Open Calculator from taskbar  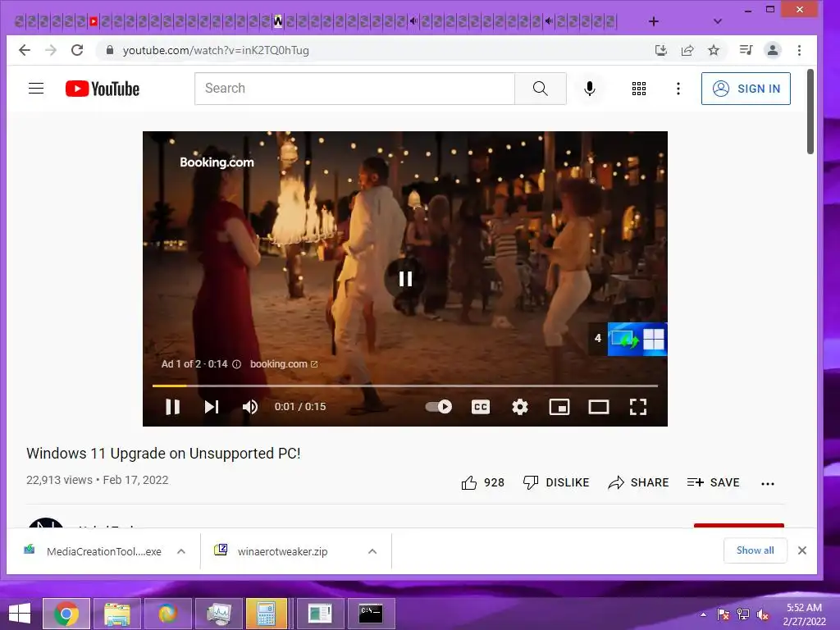coord(267,614)
